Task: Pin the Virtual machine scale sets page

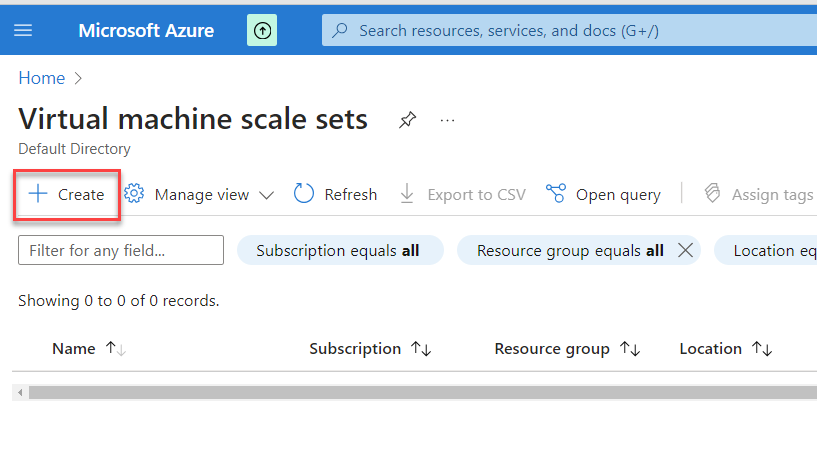Action: pyautogui.click(x=407, y=120)
